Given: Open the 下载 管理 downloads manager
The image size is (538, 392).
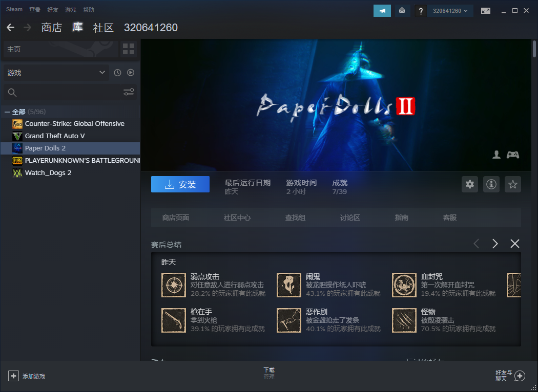Looking at the screenshot, I should pyautogui.click(x=269, y=373).
